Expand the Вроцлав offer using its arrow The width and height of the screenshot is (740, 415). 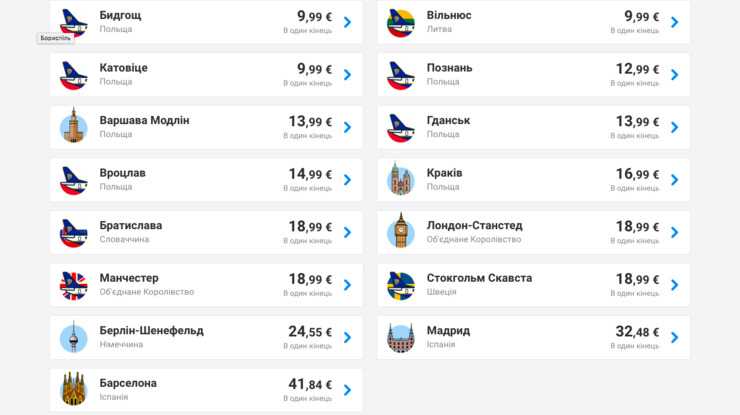pos(347,180)
